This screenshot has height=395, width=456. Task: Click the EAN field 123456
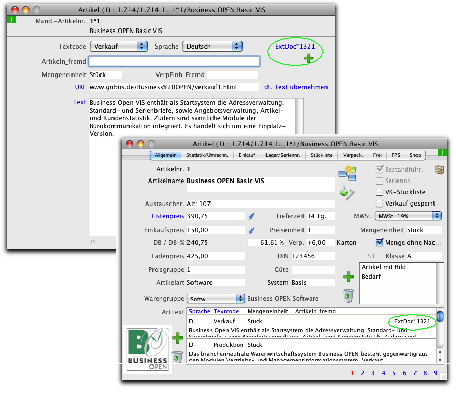[x=313, y=256]
